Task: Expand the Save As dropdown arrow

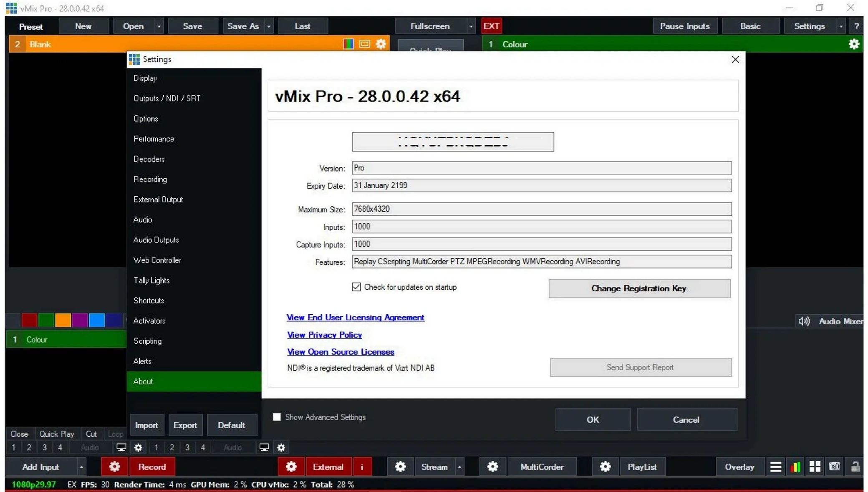Action: (269, 26)
